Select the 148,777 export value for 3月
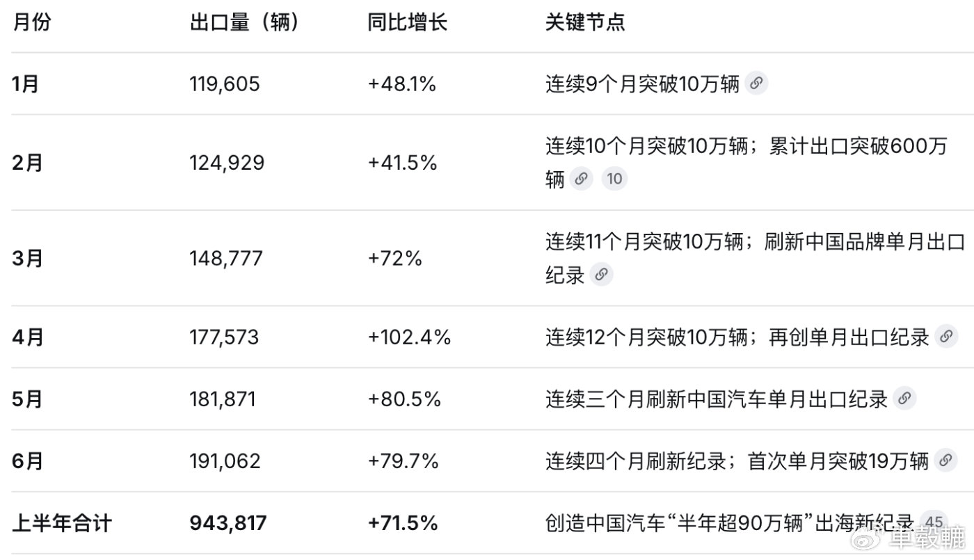 point(226,259)
